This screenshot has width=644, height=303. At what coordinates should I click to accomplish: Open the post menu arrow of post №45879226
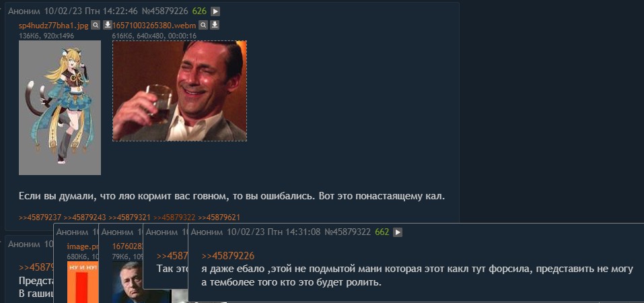(x=215, y=11)
